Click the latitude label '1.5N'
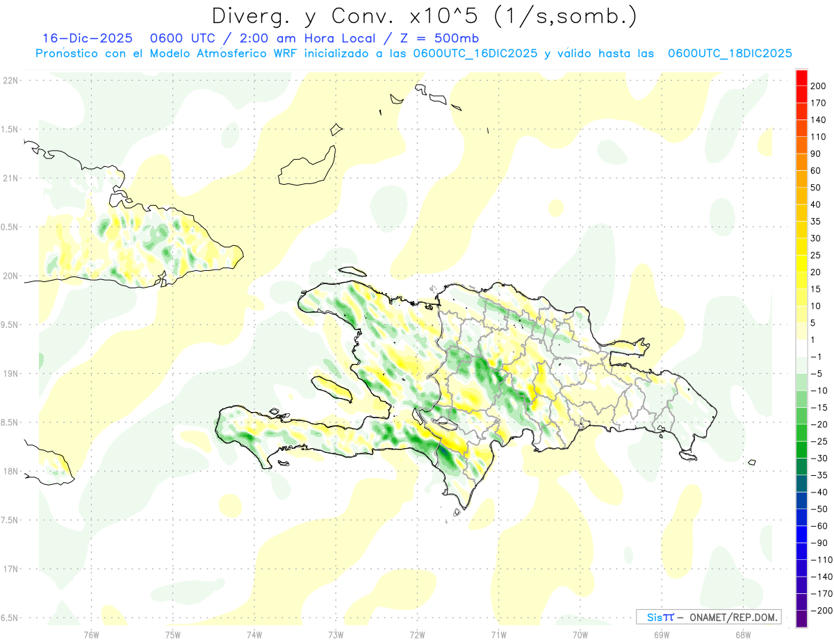This screenshot has width=834, height=644. click(x=9, y=129)
